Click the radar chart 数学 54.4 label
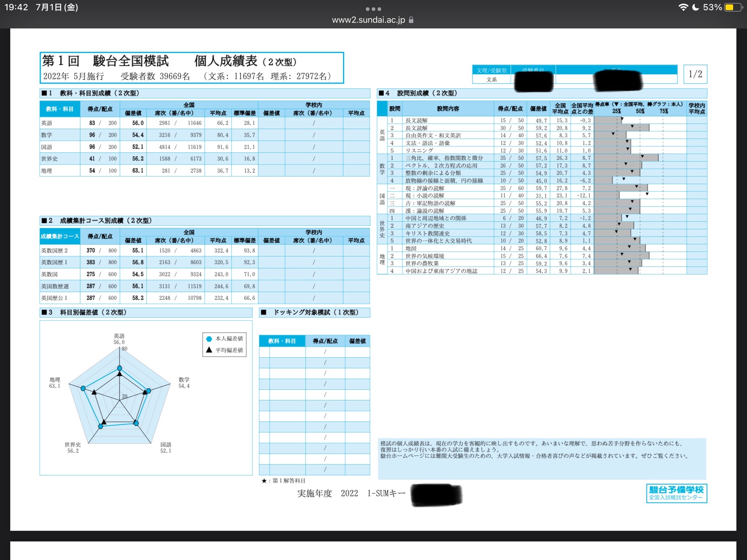The image size is (747, 560). [184, 382]
